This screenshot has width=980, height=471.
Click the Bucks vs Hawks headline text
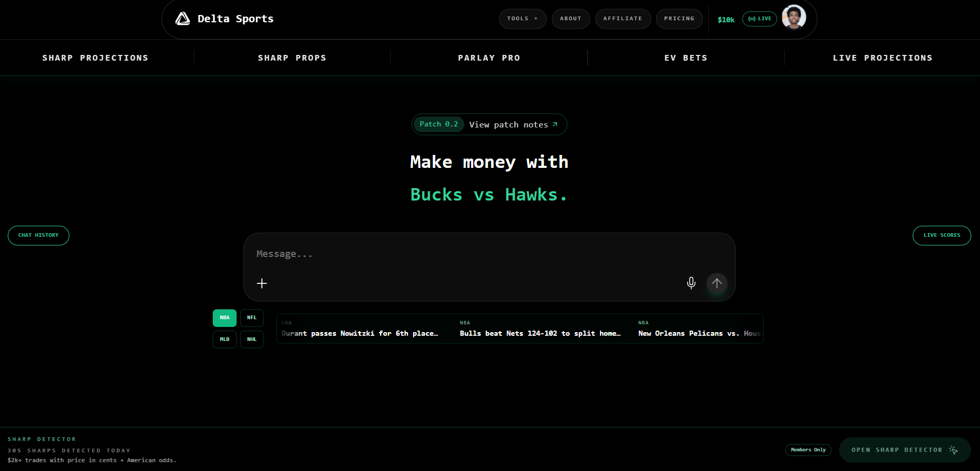(489, 195)
